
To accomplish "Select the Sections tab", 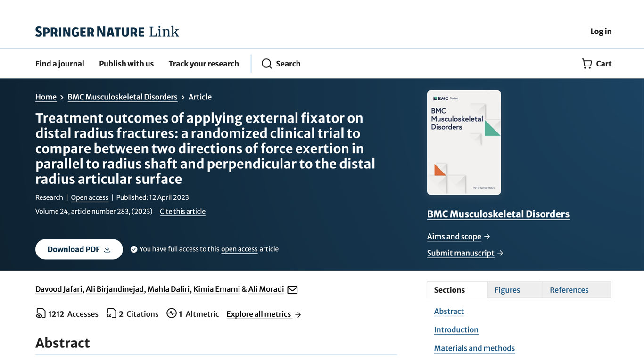I will 449,290.
